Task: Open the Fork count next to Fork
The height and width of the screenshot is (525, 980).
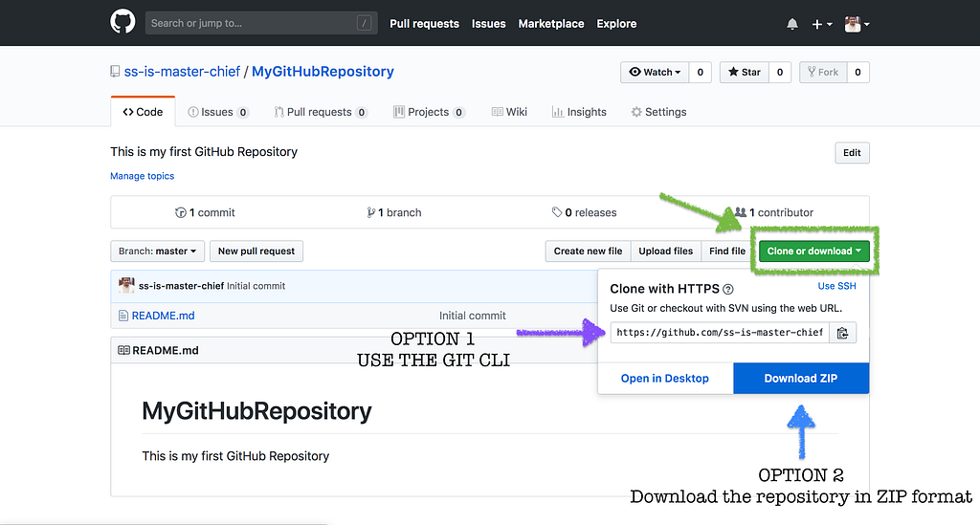Action: [x=857, y=73]
